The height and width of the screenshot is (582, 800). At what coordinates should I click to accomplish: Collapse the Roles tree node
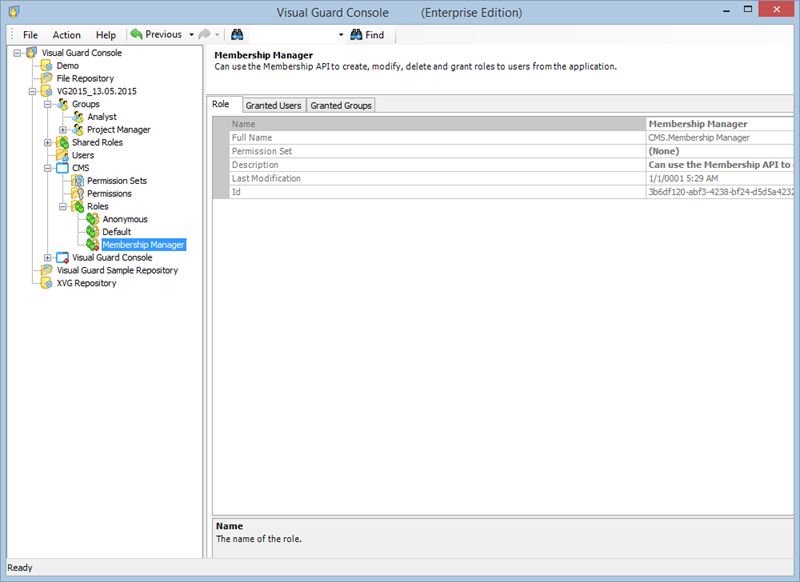pos(63,207)
